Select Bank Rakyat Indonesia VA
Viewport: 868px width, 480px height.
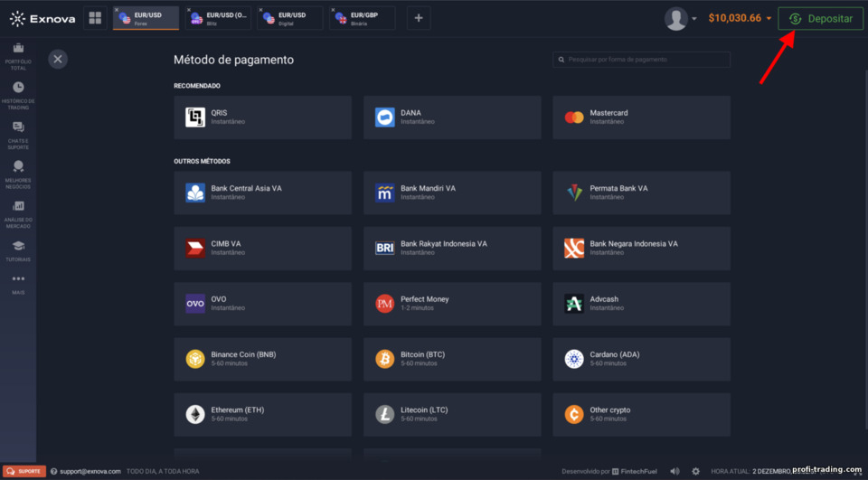(452, 248)
